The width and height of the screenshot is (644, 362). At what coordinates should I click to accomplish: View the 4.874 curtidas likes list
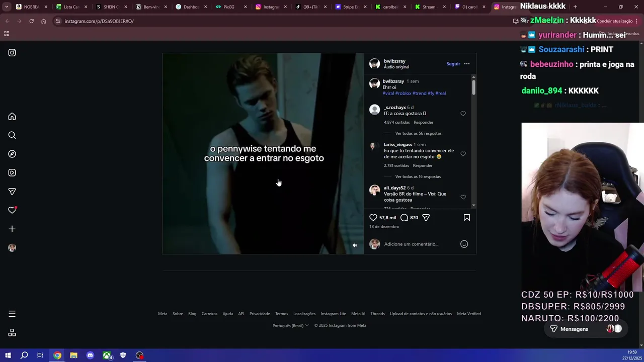click(x=396, y=122)
